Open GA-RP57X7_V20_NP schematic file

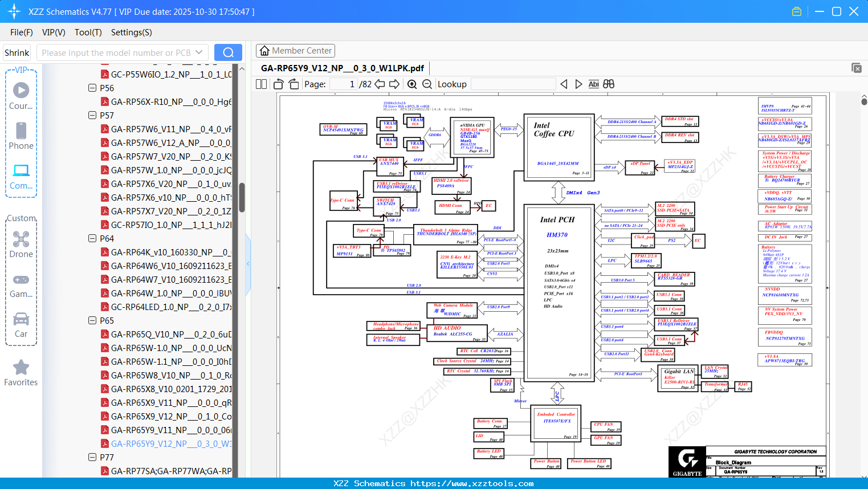171,211
